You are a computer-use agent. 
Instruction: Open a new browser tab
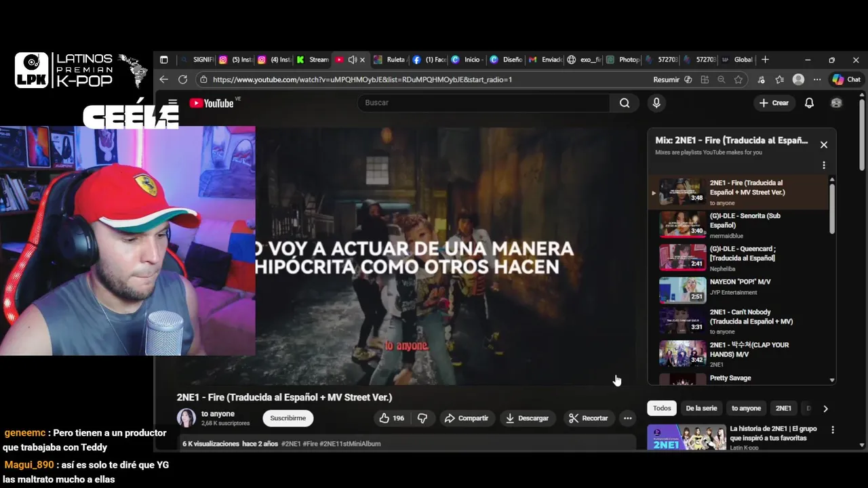[x=765, y=60]
